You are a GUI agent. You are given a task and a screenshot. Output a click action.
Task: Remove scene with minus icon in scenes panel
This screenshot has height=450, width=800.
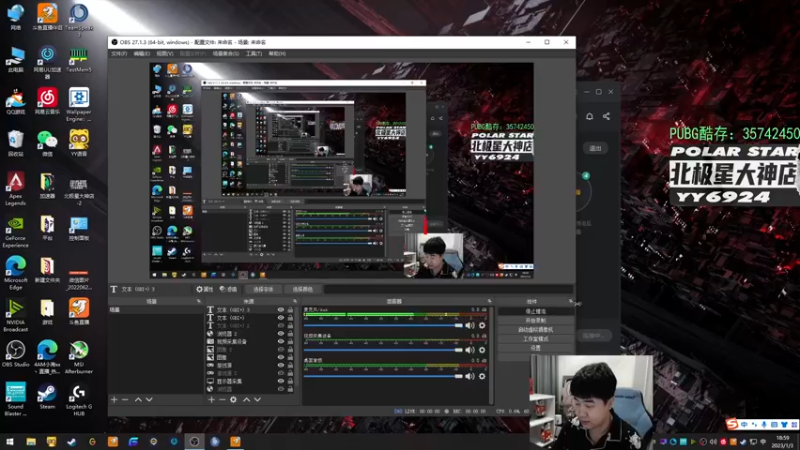(125, 399)
